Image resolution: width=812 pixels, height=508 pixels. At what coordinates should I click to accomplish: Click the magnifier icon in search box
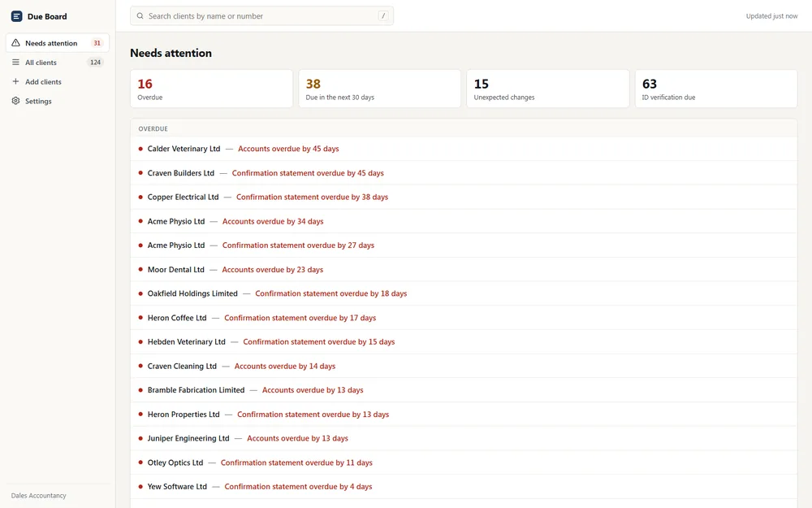[140, 16]
